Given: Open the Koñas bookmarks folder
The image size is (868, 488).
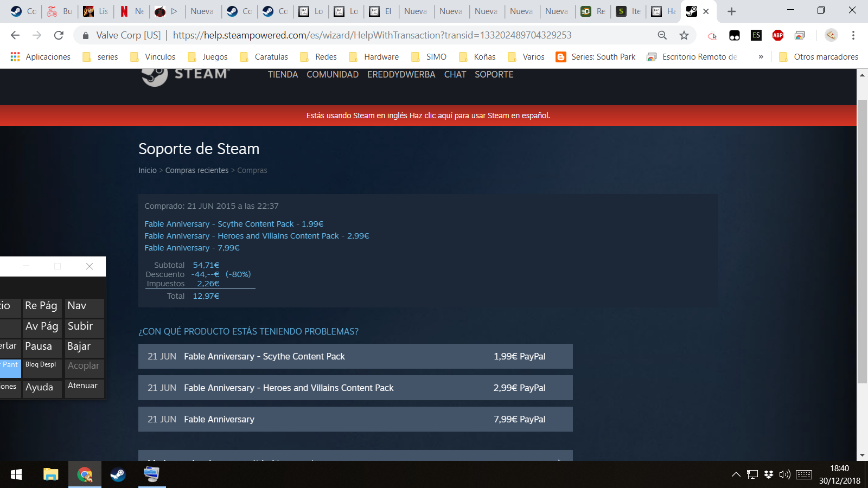Looking at the screenshot, I should click(477, 57).
